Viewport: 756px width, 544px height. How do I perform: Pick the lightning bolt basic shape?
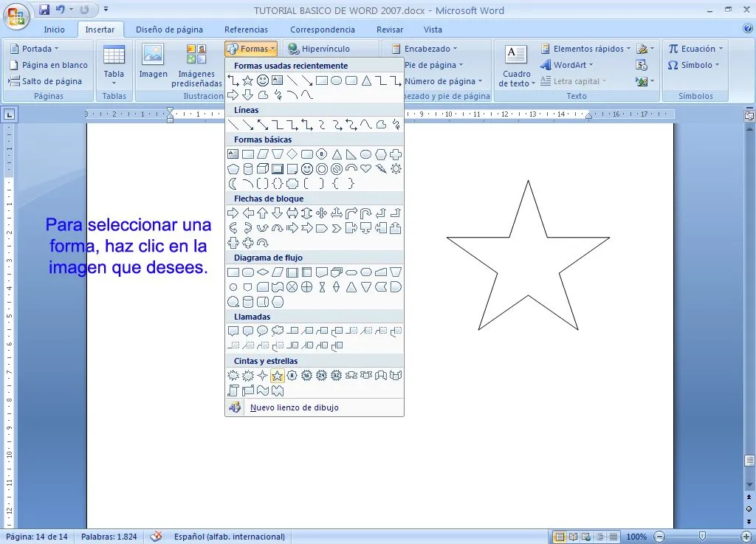pyautogui.click(x=381, y=168)
